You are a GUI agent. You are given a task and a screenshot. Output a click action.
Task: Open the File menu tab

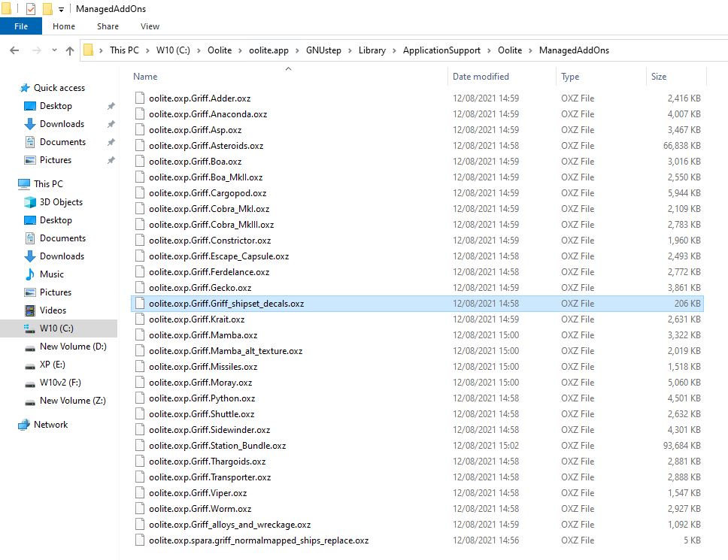[20, 26]
